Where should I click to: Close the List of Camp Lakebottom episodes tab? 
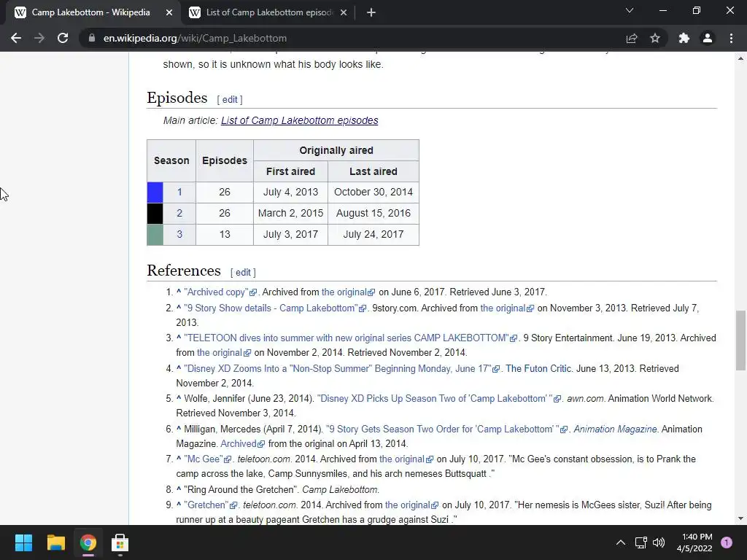(x=344, y=13)
